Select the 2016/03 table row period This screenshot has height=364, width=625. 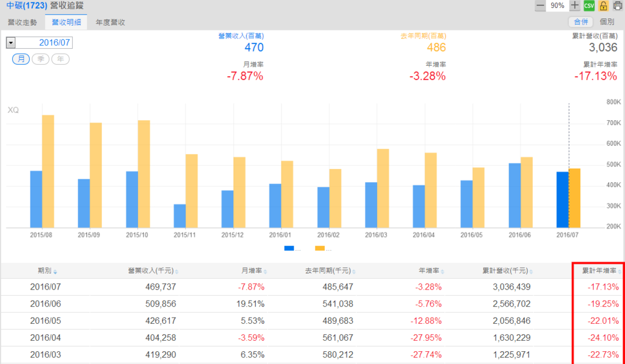pyautogui.click(x=45, y=354)
